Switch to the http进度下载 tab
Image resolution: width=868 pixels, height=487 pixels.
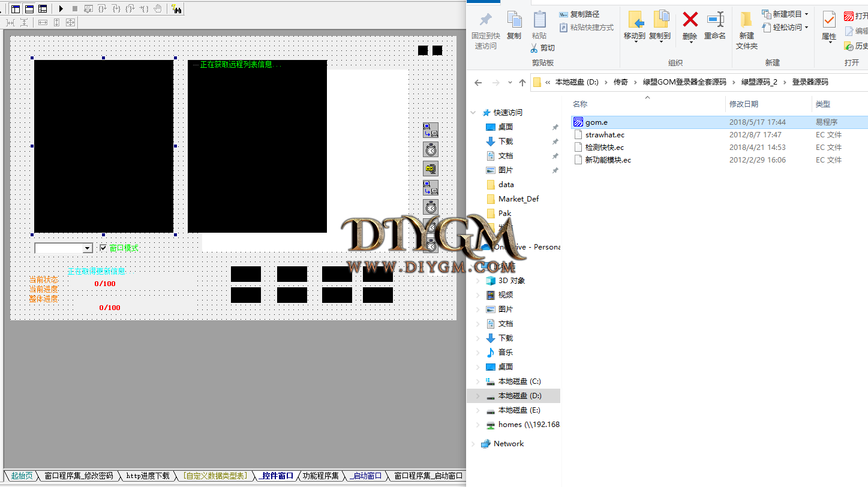coord(148,476)
